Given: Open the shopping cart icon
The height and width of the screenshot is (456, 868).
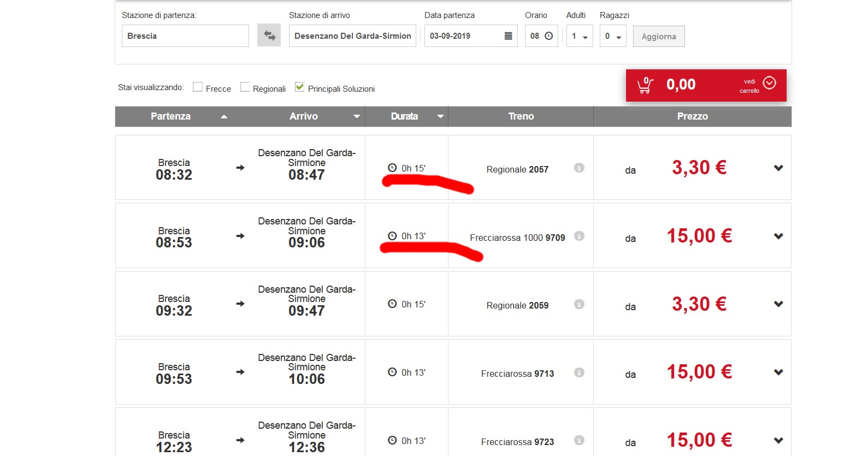Looking at the screenshot, I should click(645, 86).
